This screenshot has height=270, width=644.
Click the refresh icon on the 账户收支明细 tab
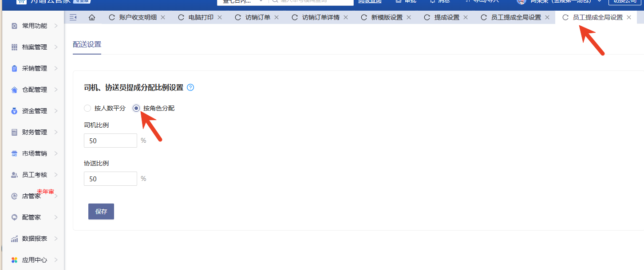tap(112, 17)
